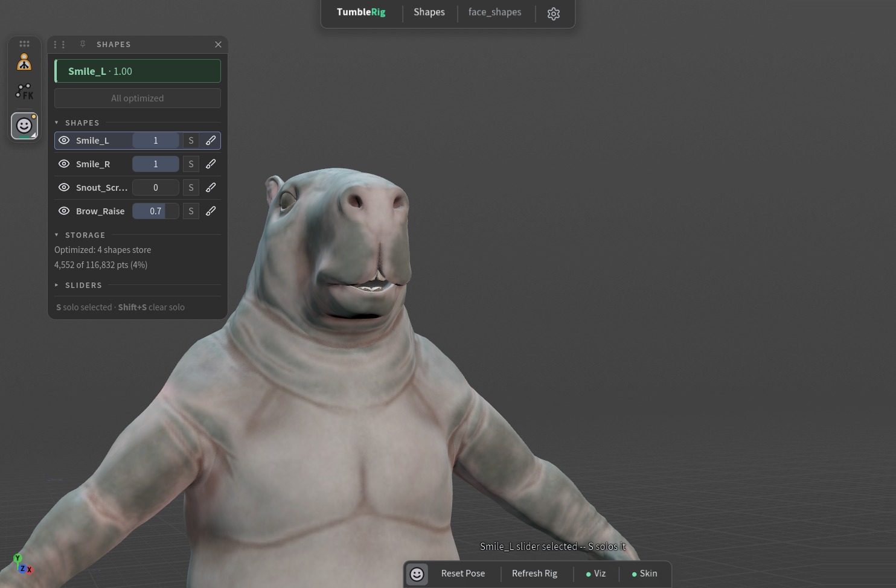Viewport: 896px width, 588px height.
Task: Open settings gear in top bar
Action: click(x=554, y=13)
